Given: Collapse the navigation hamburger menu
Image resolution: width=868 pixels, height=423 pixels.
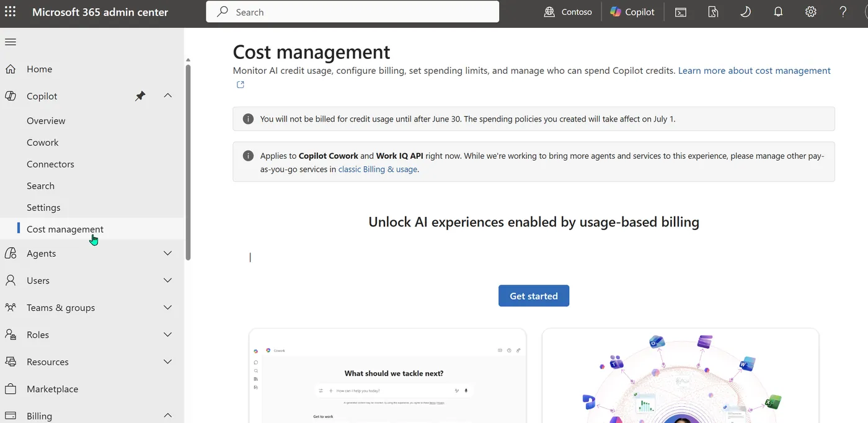Looking at the screenshot, I should [x=11, y=42].
